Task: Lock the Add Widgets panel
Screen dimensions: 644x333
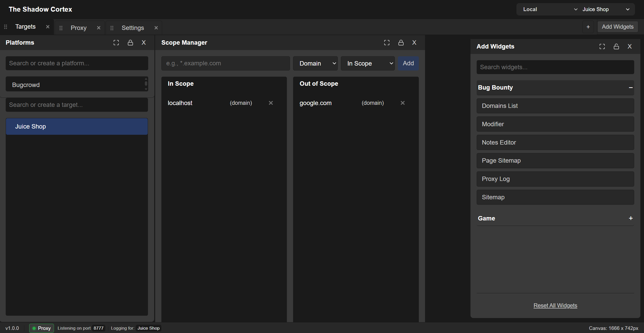Action: point(616,46)
